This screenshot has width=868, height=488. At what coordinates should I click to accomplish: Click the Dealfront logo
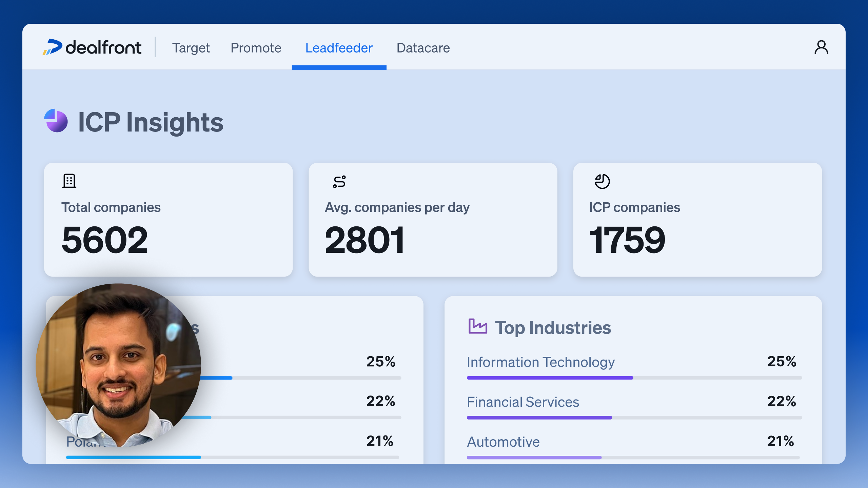[92, 47]
